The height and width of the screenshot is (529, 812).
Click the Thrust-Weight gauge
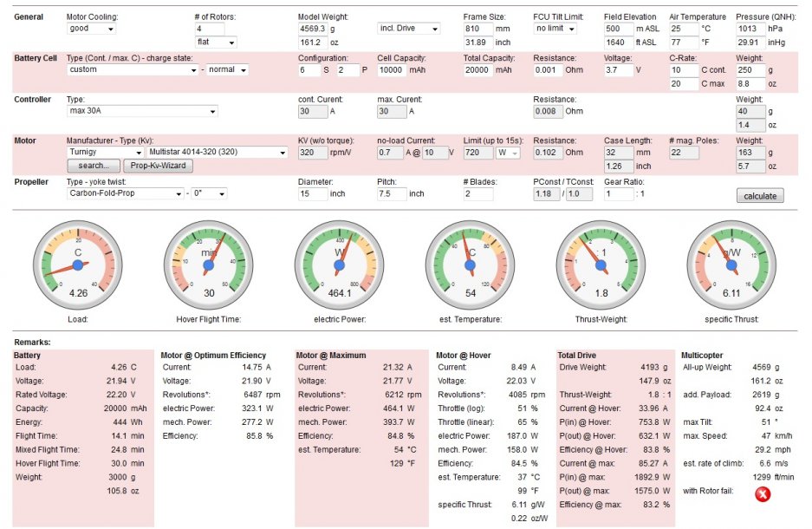(601, 264)
